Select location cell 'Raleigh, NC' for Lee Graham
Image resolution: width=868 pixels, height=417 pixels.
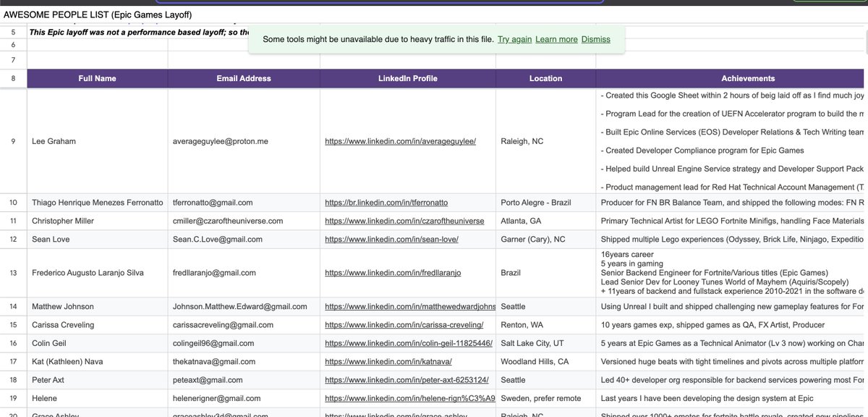tap(545, 141)
